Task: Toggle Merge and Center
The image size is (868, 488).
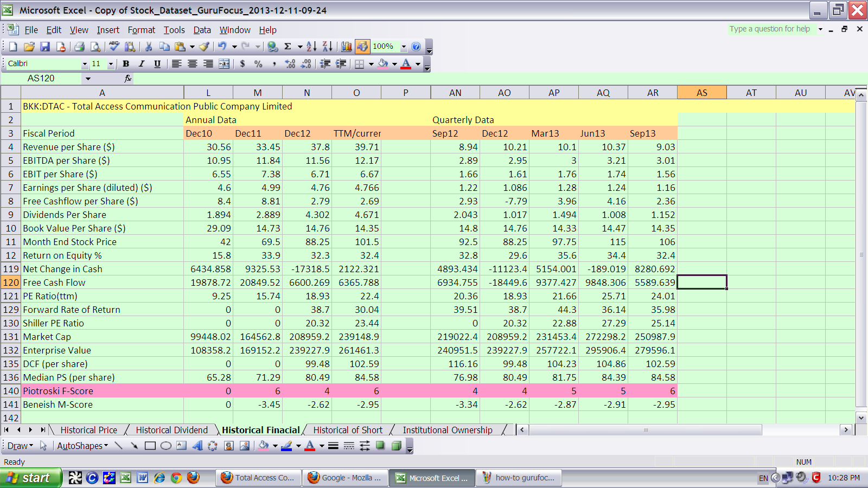Action: pyautogui.click(x=224, y=64)
